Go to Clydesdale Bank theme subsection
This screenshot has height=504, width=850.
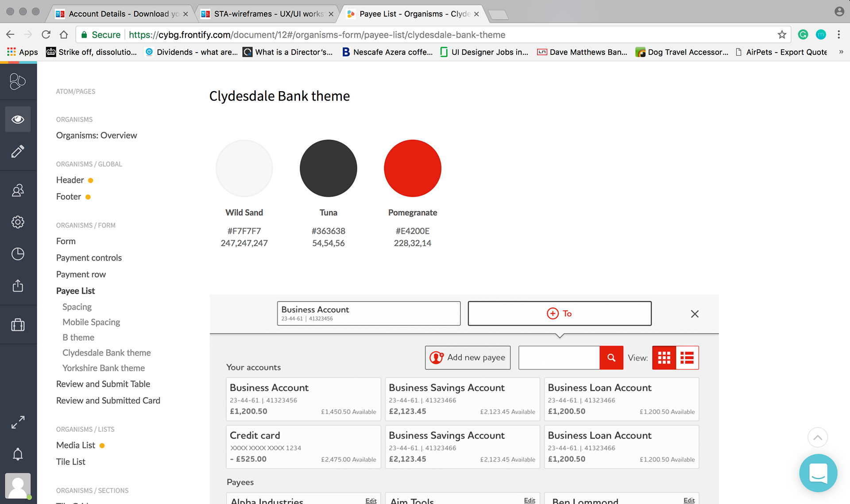pyautogui.click(x=107, y=353)
